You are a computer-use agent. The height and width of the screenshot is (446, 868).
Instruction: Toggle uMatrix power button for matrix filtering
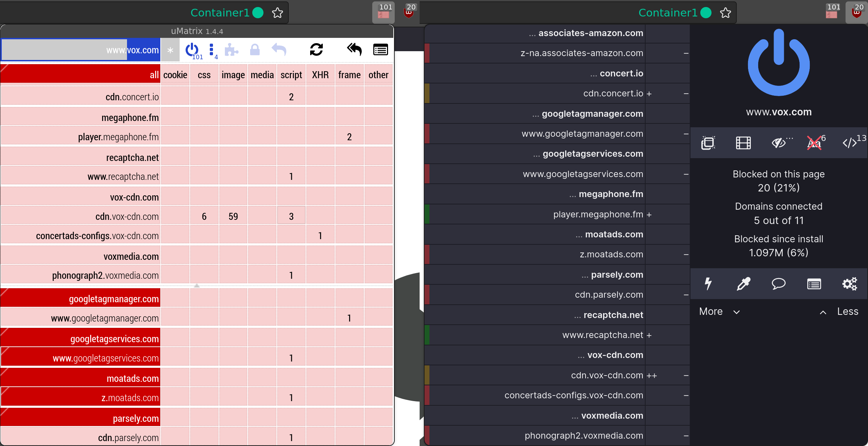click(192, 50)
